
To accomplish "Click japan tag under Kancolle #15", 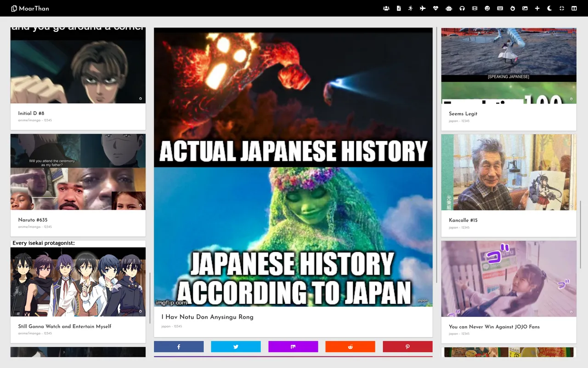I will click(x=453, y=227).
